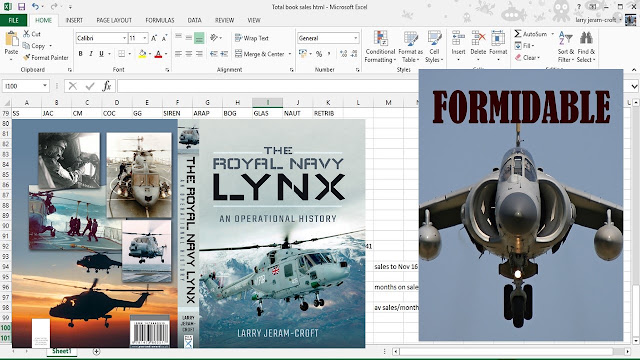The image size is (640, 360).
Task: Apply Percent Style number format
Action: click(319, 53)
